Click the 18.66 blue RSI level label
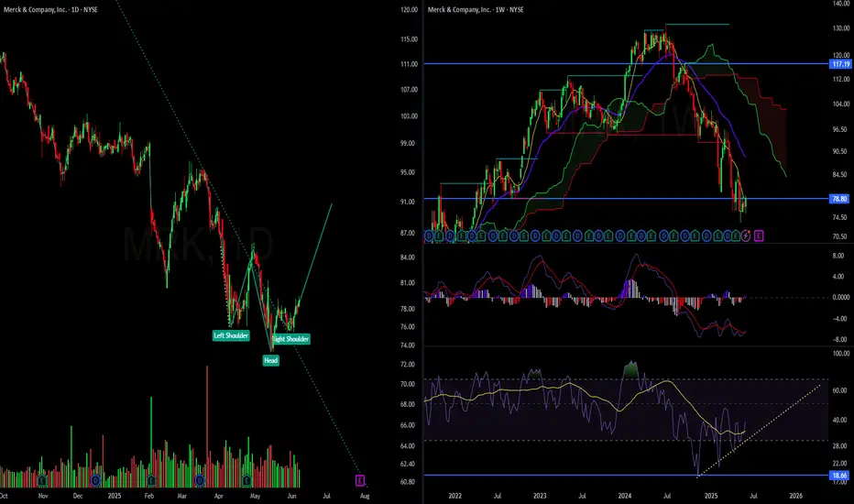854x504 pixels. [840, 476]
